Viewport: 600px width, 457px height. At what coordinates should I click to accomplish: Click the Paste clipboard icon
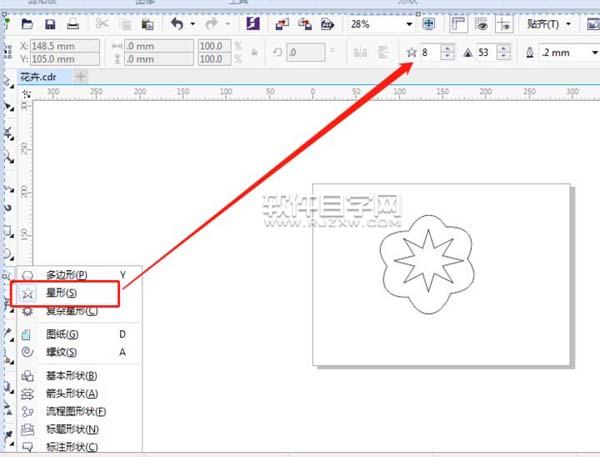click(x=147, y=23)
